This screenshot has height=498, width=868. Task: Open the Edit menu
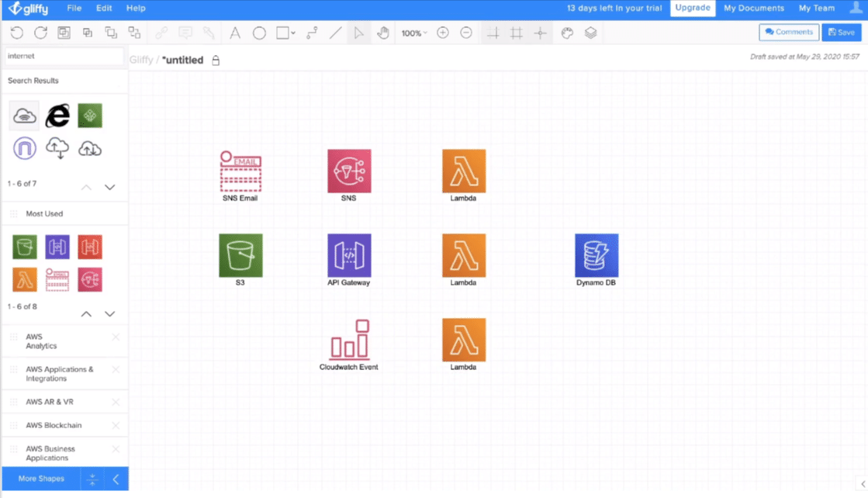tap(104, 9)
